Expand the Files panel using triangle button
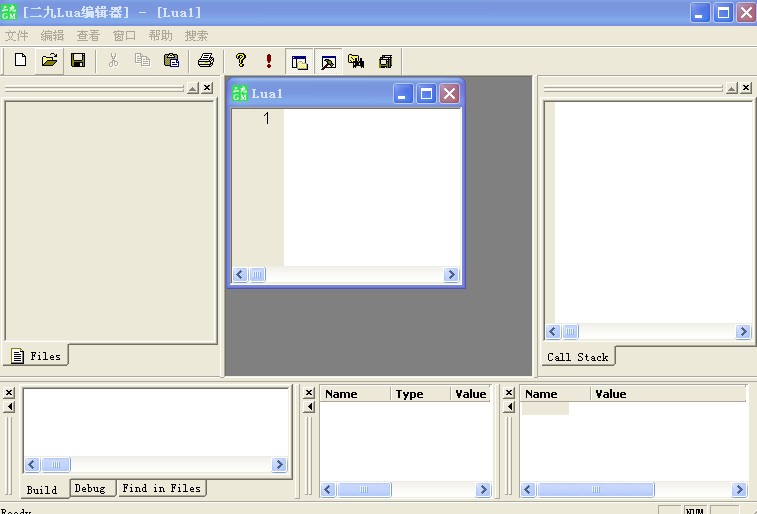Screen dimensions: 757x514 pyautogui.click(x=193, y=88)
